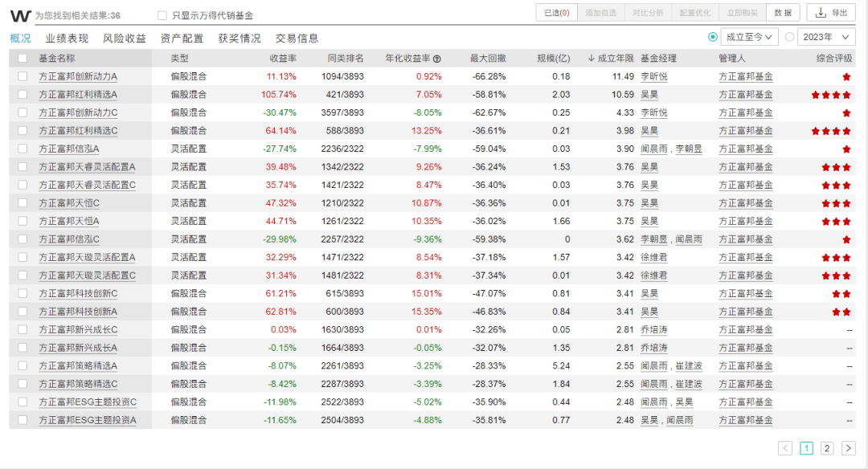Screen dimensions: 868x469
Task: Switch to the 业绩表现 tab
Action: click(67, 39)
